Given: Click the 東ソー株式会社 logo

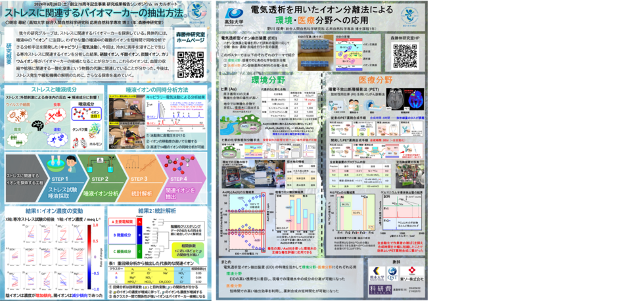Looking at the screenshot, I should (x=412, y=274).
